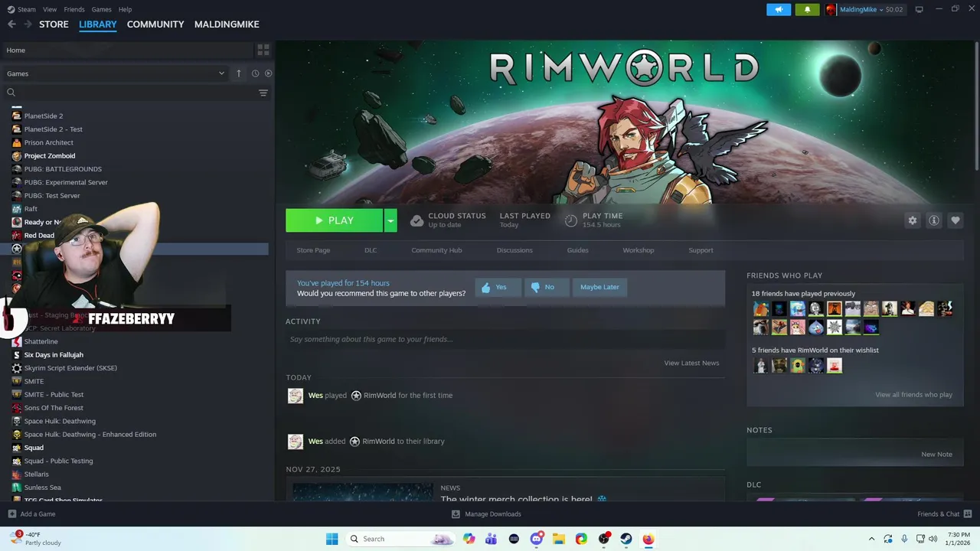Open Wes's profile in first-time played entry
980x551 pixels.
(x=315, y=396)
